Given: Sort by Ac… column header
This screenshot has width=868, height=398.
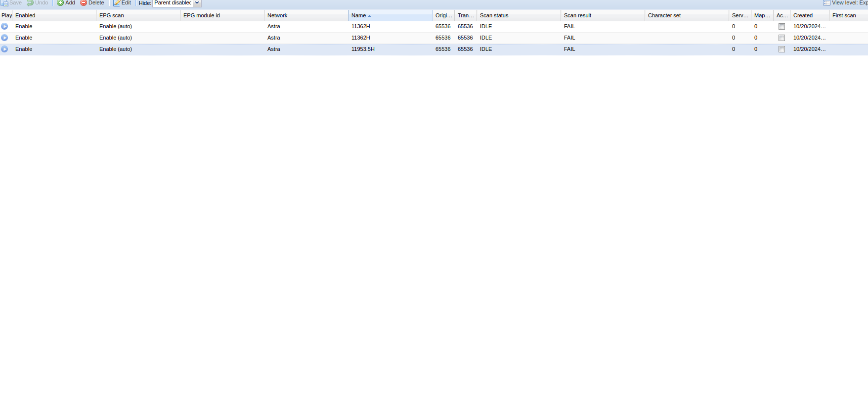Looking at the screenshot, I should [782, 15].
